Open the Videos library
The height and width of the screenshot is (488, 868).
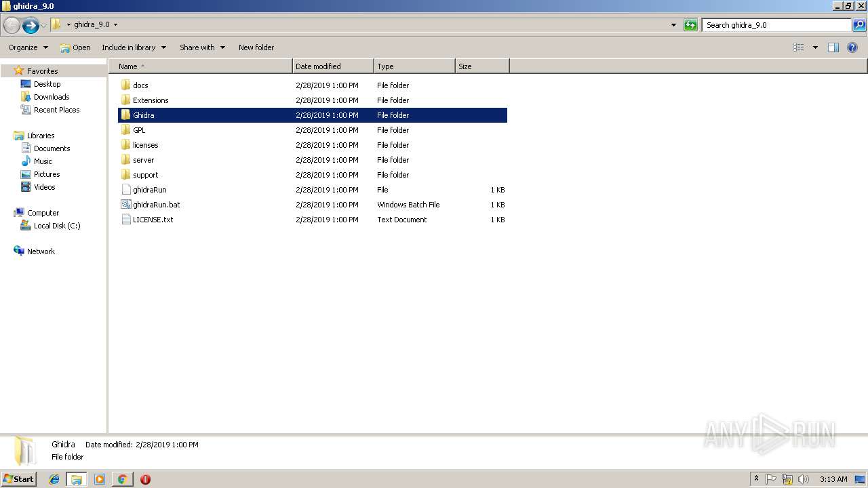coord(44,187)
